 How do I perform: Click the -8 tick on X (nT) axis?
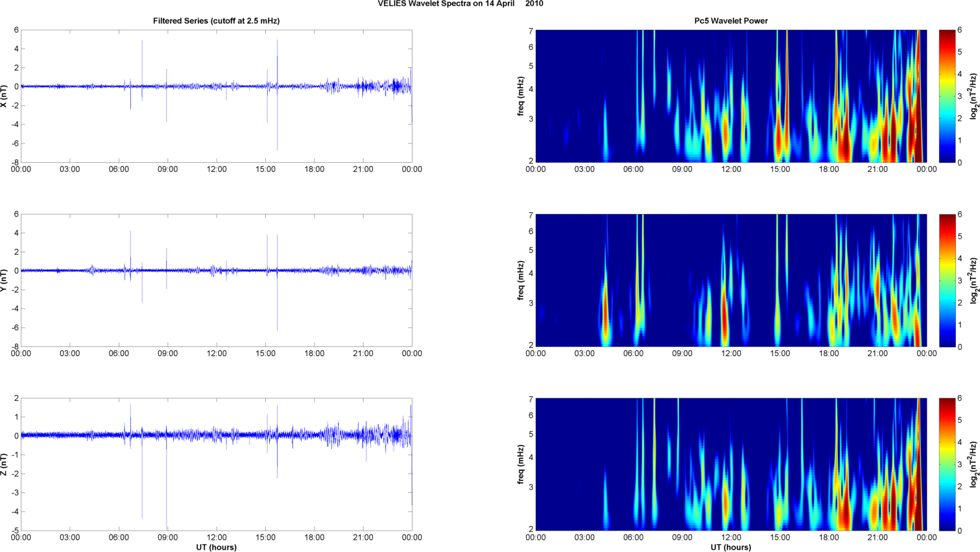click(15, 162)
